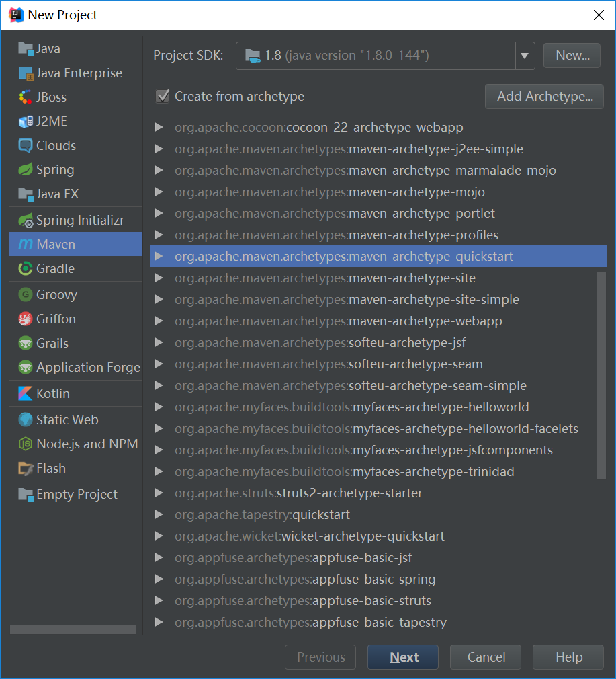Viewport: 616px width, 679px height.
Task: Click the Java Enterprise icon
Action: click(26, 73)
